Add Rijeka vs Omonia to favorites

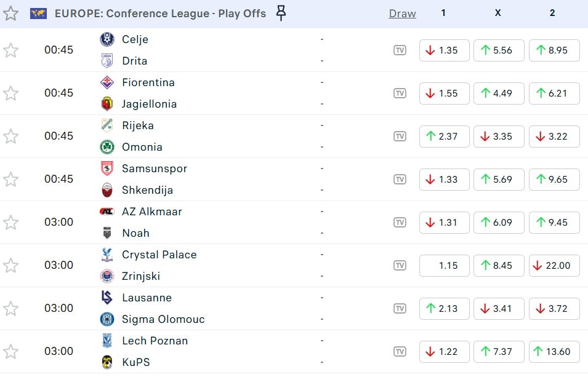10,137
